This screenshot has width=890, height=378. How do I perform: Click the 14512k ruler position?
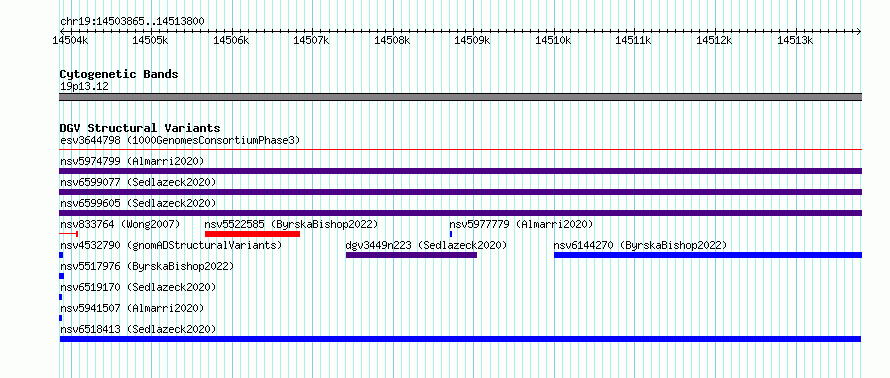715,40
